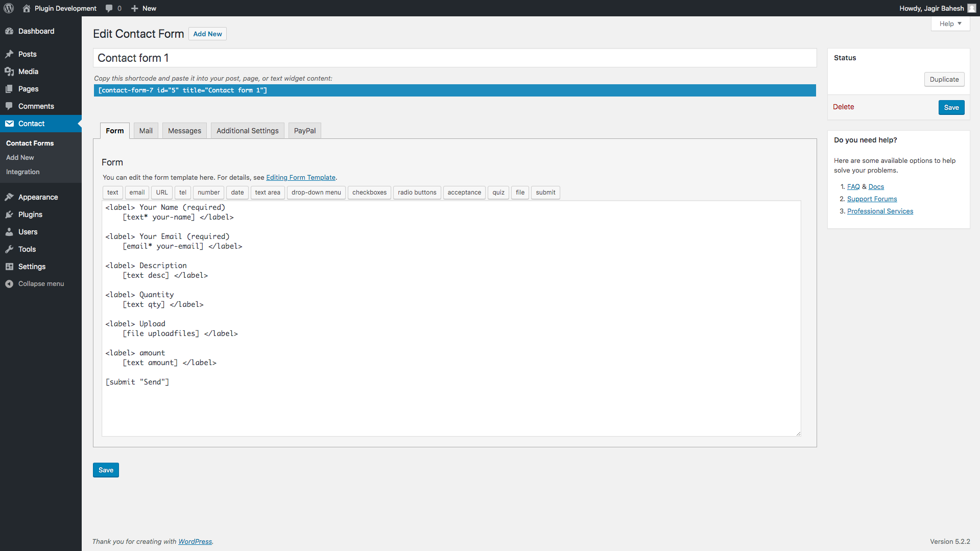980x551 pixels.
Task: Click the Comments icon in sidebar
Action: click(9, 106)
